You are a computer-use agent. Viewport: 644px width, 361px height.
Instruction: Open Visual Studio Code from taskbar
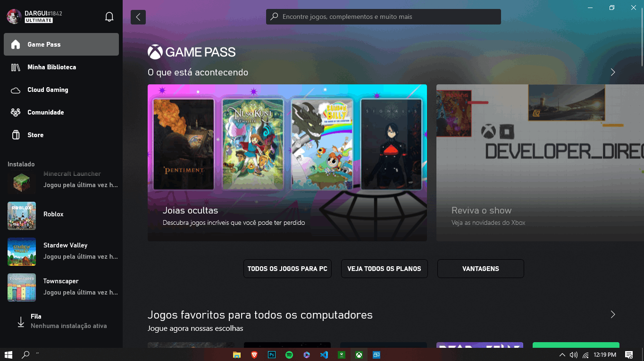point(324,354)
